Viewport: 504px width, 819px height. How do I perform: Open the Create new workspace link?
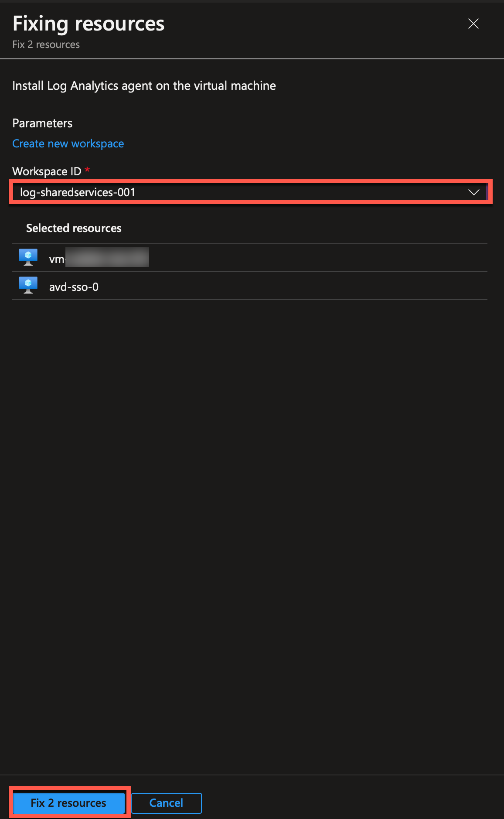(x=68, y=143)
